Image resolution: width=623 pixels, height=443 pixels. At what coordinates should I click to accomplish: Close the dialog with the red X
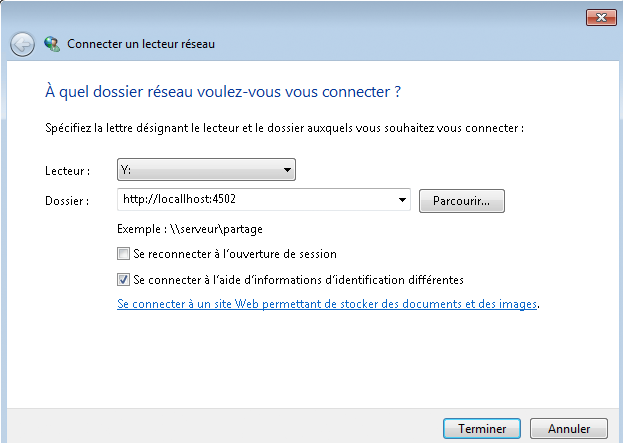(x=601, y=17)
